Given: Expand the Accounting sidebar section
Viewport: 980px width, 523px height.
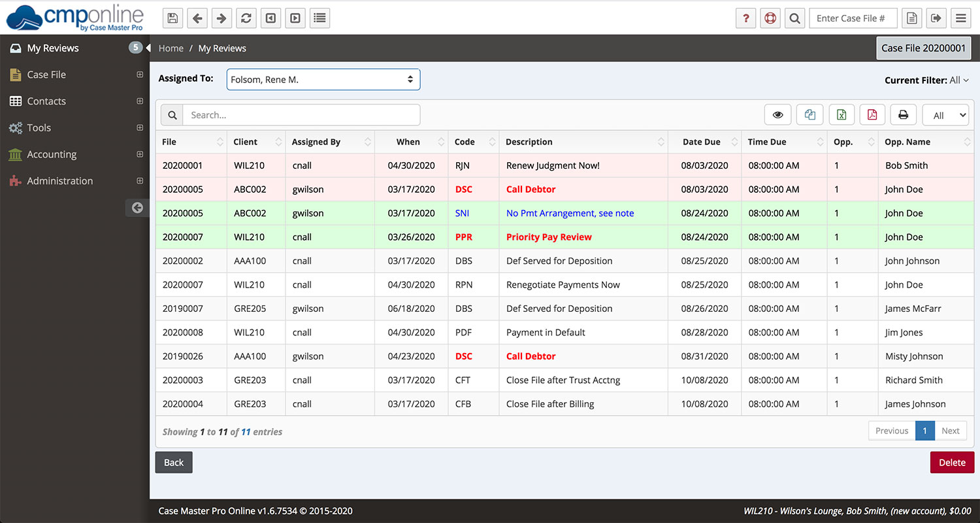Looking at the screenshot, I should (140, 154).
